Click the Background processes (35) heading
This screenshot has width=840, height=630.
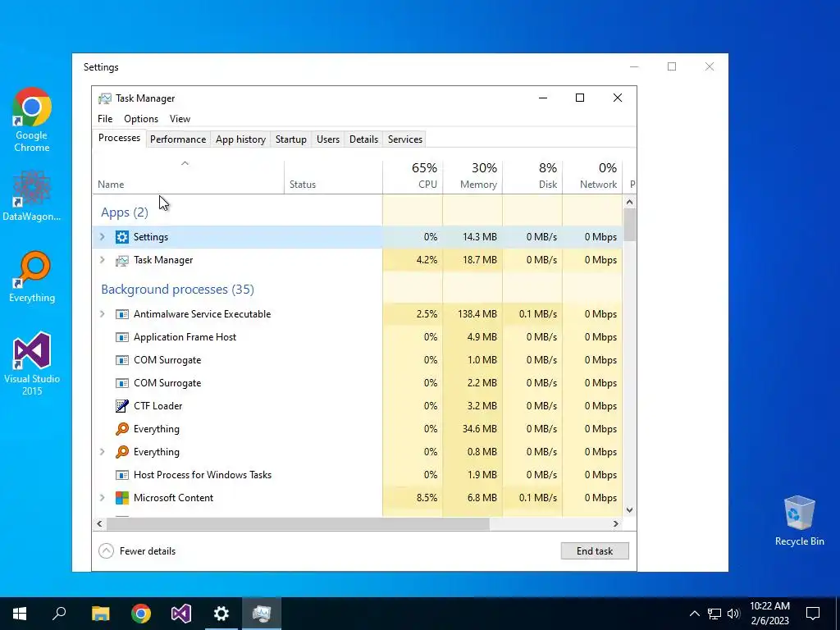(177, 290)
